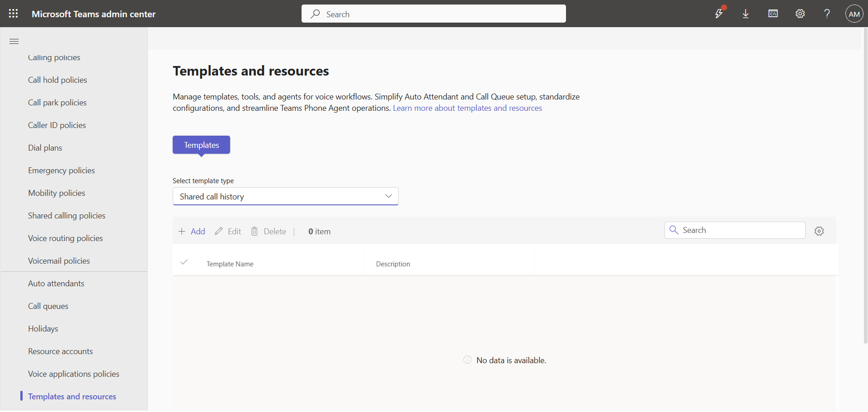Go to Voicemail policies
The width and height of the screenshot is (868, 412).
[x=59, y=260]
